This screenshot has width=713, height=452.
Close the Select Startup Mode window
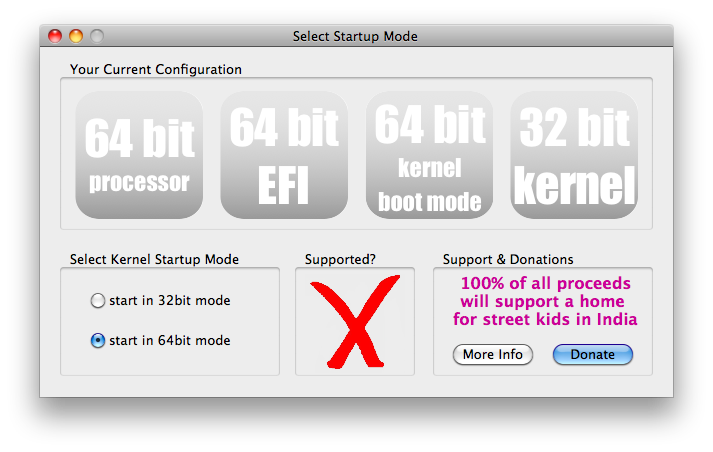click(x=55, y=36)
